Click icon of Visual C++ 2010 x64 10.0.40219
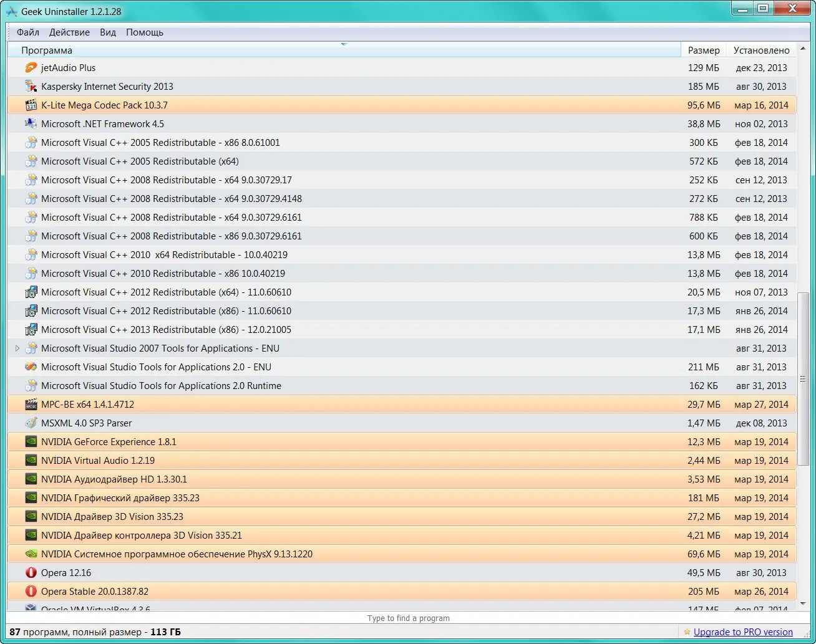816x644 pixels. (31, 254)
